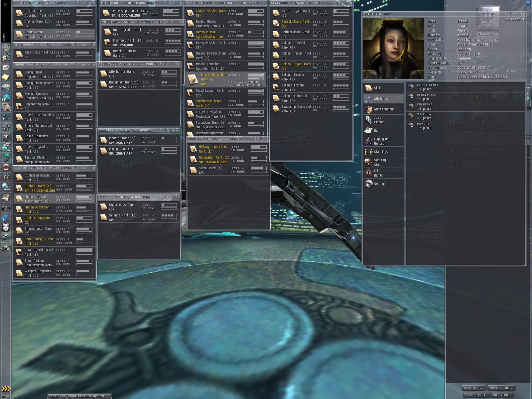Click the Deliveries button
The width and height of the screenshot is (532, 399).
click(x=502, y=395)
